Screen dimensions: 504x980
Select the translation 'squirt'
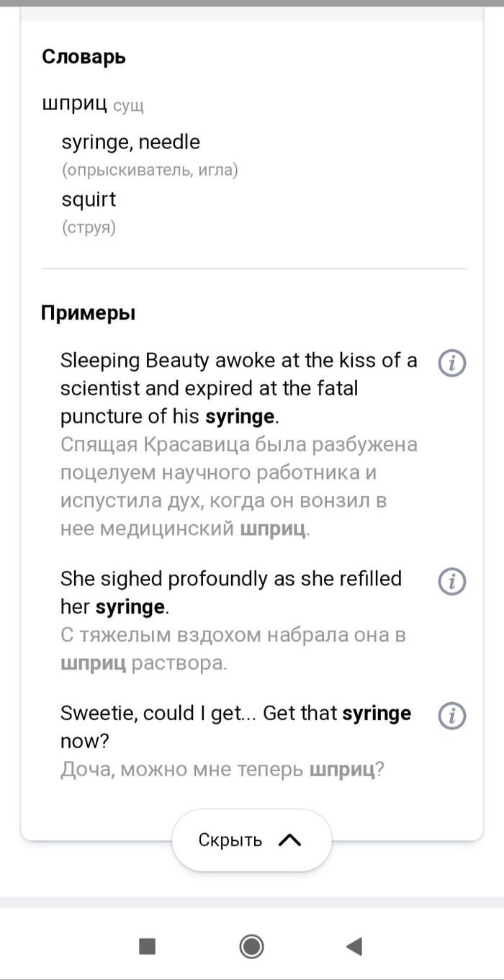tap(89, 199)
